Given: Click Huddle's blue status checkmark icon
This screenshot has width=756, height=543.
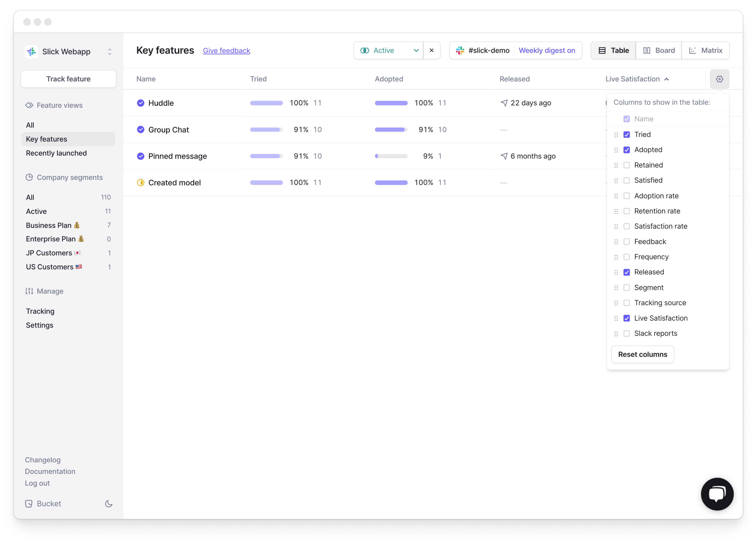Looking at the screenshot, I should [x=141, y=103].
